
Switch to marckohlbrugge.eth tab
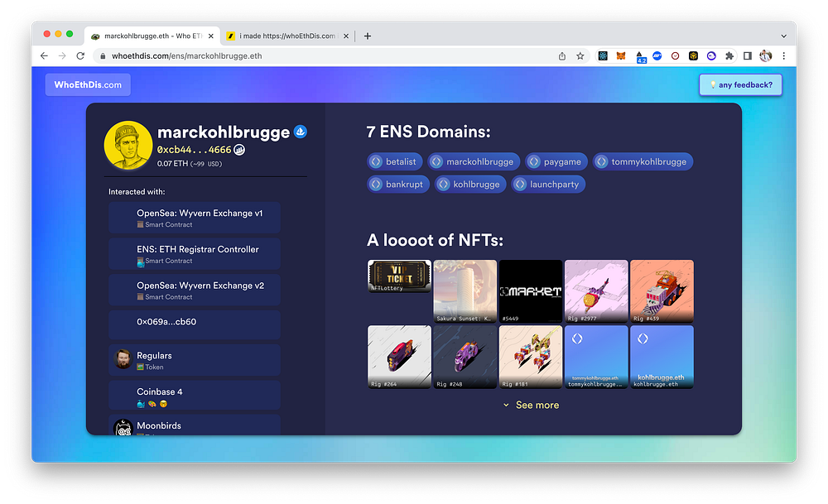point(152,36)
